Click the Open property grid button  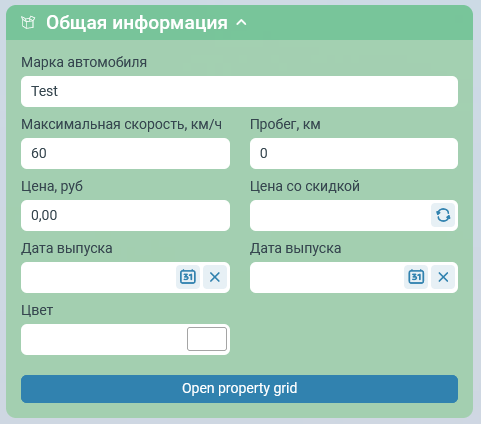point(239,389)
